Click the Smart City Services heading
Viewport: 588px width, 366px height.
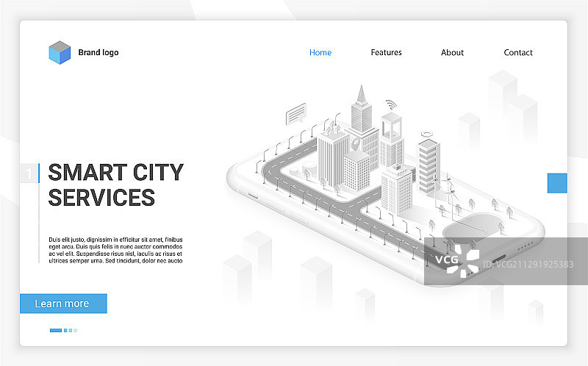pyautogui.click(x=115, y=184)
